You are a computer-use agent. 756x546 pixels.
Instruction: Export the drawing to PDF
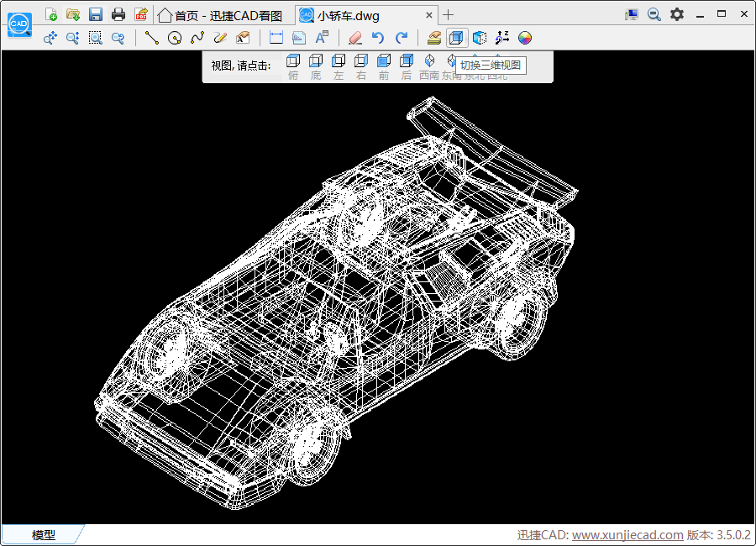click(141, 14)
